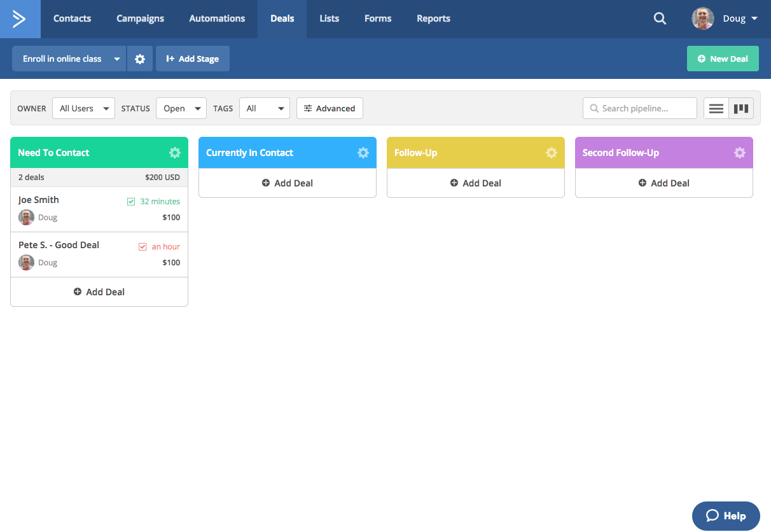771x532 pixels.
Task: Open the Enroll in online class pipeline dropdown
Action: tap(69, 59)
